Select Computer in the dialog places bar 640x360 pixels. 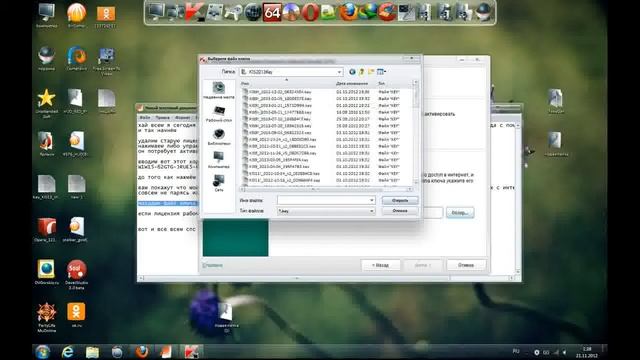219,160
